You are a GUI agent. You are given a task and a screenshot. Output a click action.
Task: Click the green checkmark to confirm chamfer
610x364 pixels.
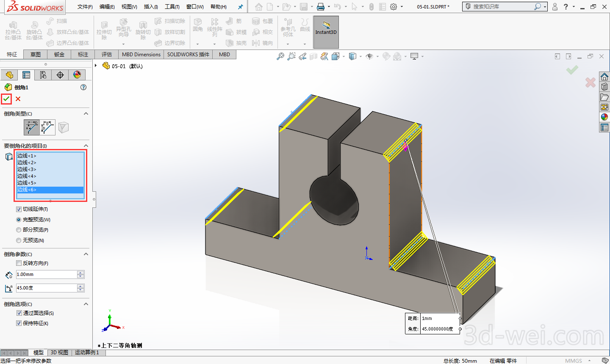pyautogui.click(x=6, y=99)
